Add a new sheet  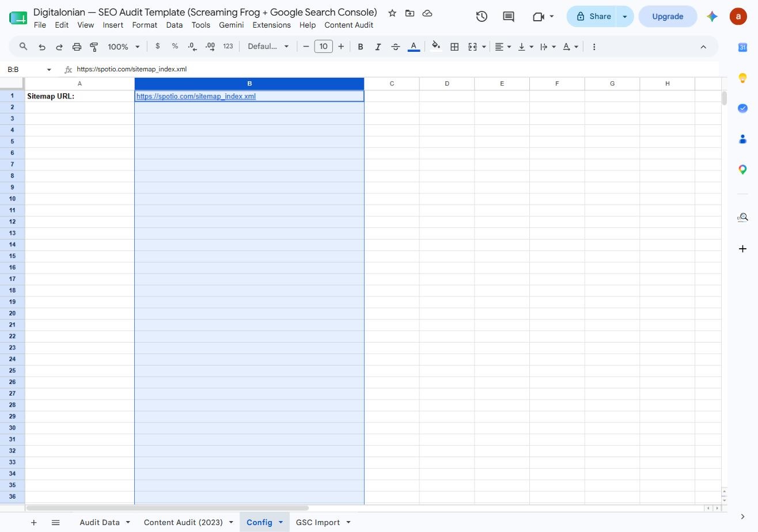coord(33,522)
